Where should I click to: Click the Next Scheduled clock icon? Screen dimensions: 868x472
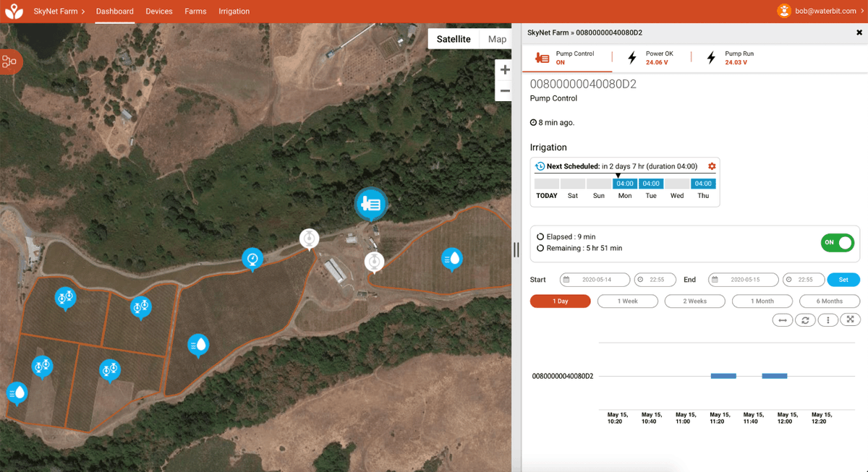tap(540, 166)
